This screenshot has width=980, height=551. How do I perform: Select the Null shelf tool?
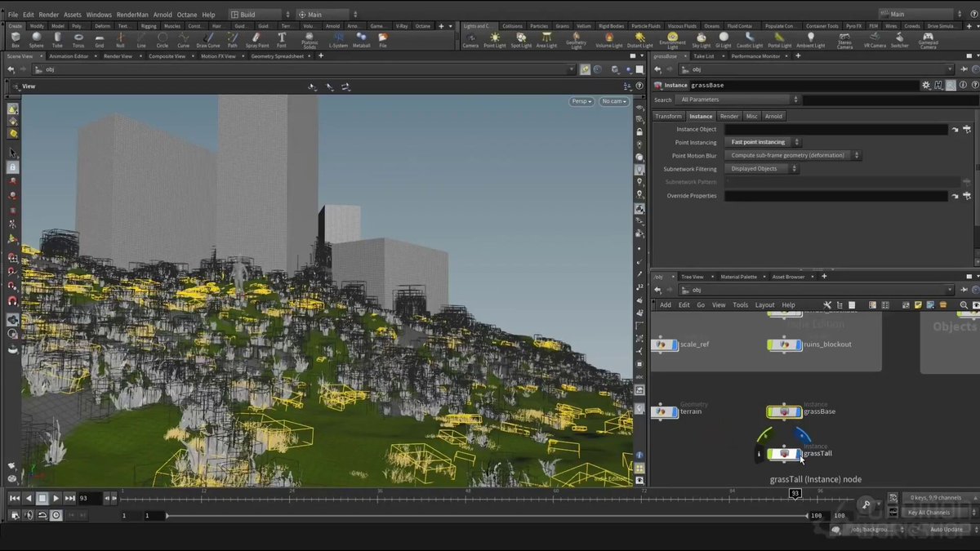(121, 39)
